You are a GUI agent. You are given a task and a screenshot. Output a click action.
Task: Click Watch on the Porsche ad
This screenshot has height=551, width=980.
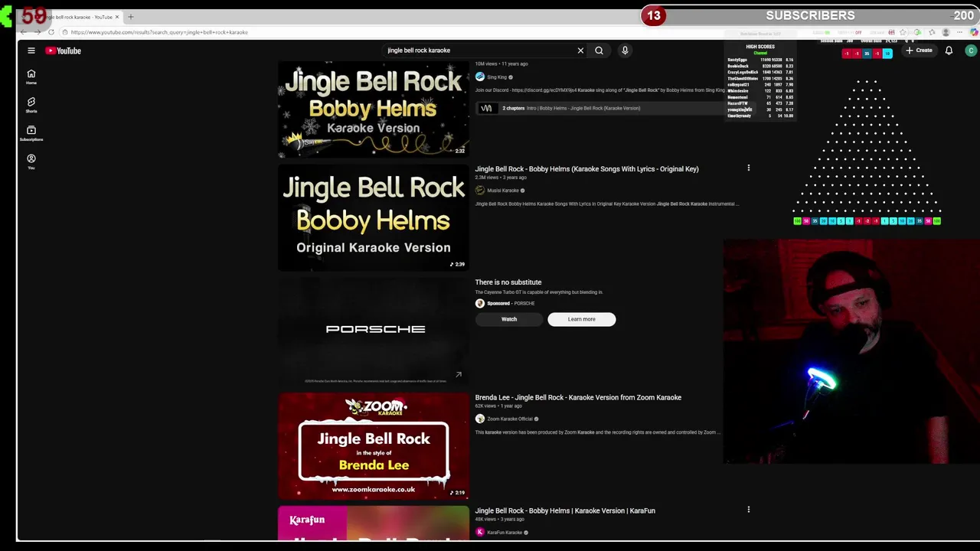click(x=509, y=319)
